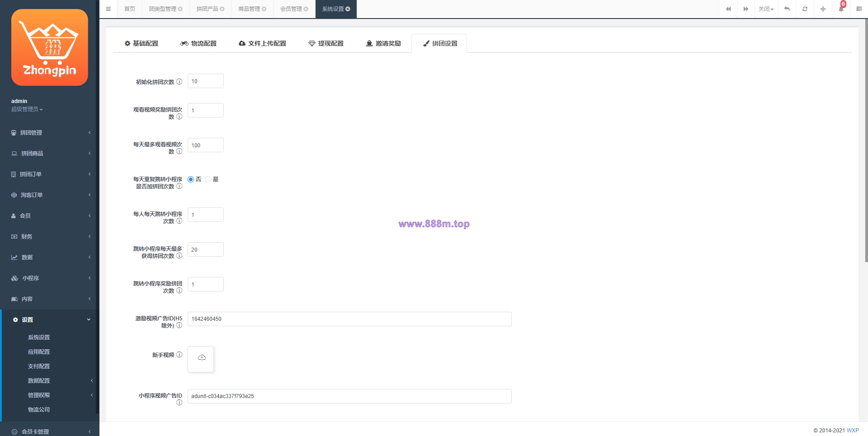Close the 商品管理 tab
This screenshot has width=868, height=436.
[x=264, y=9]
